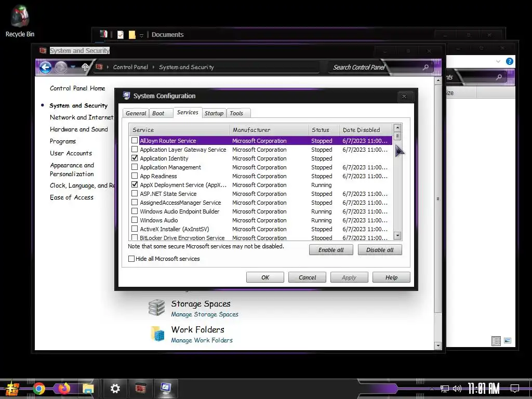The height and width of the screenshot is (399, 532).
Task: Click the network tray icon
Action: (x=445, y=389)
